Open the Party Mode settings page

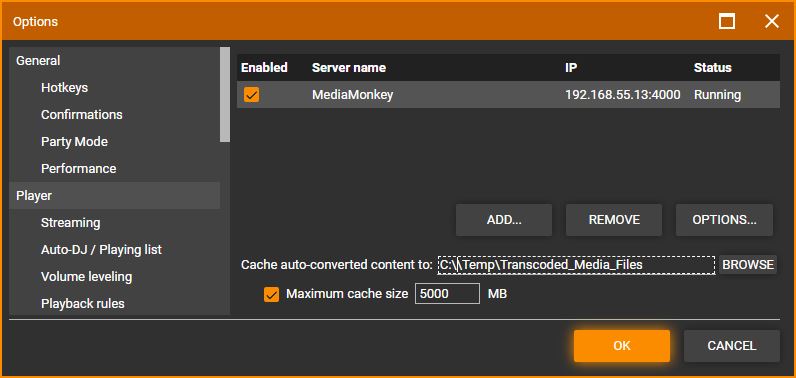[74, 141]
